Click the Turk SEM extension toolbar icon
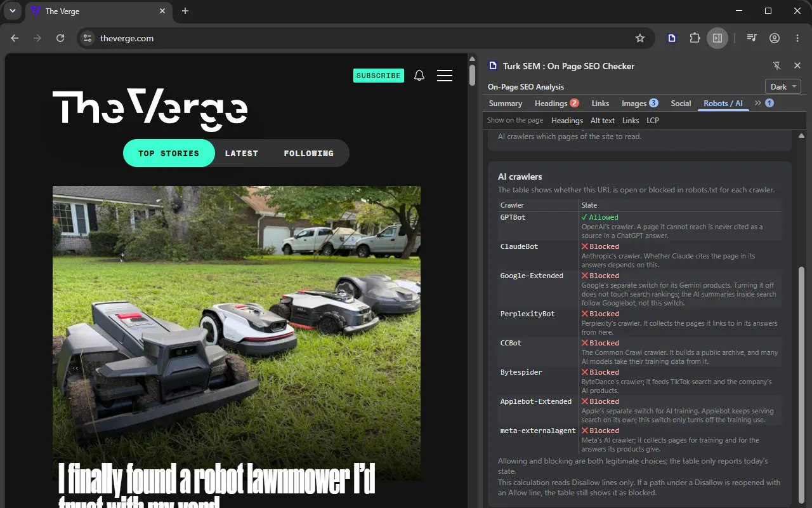Viewport: 812px width, 508px height. click(x=672, y=38)
